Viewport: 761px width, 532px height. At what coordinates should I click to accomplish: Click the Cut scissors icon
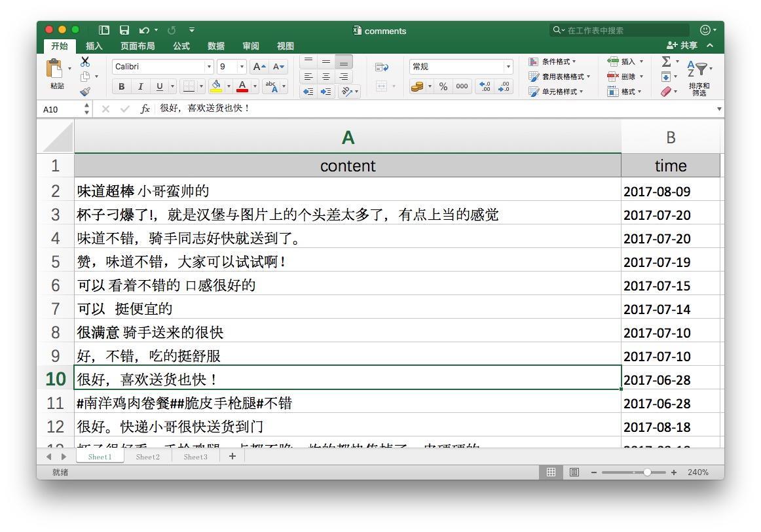[x=85, y=62]
